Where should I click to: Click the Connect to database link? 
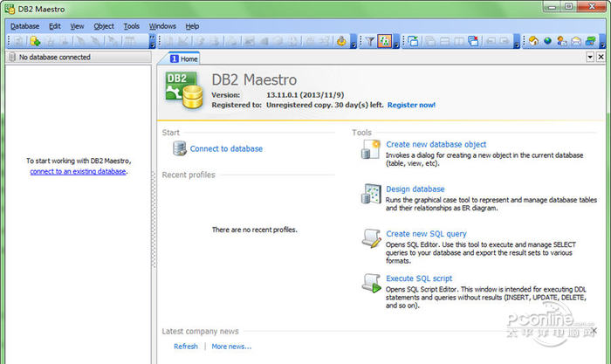pos(226,149)
